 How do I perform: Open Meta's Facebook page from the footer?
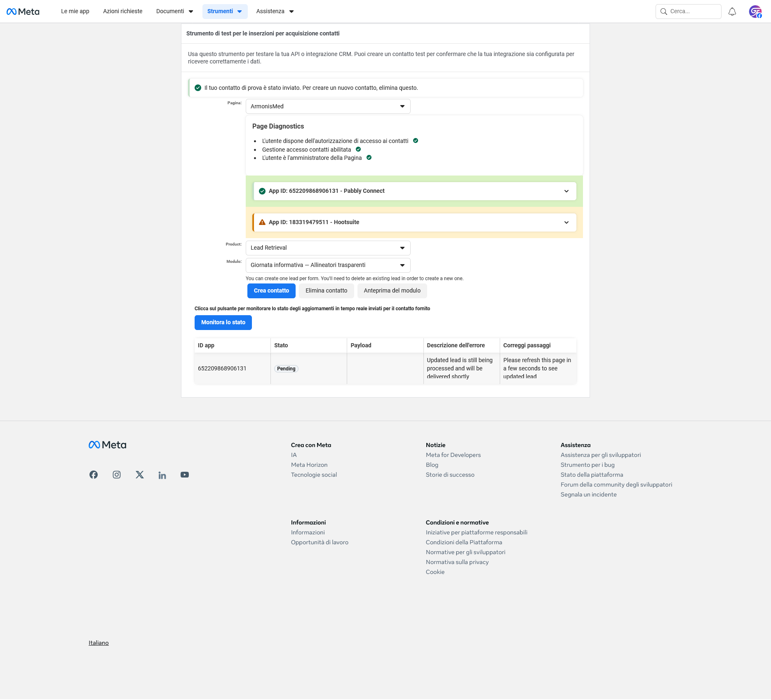[x=94, y=475]
